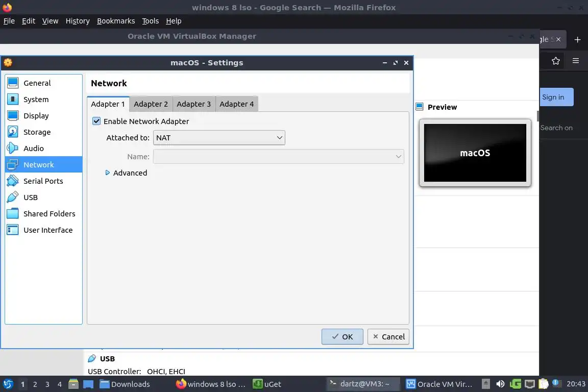Viewport: 588px width, 392px height.
Task: Open User Interface settings icon
Action: point(13,230)
